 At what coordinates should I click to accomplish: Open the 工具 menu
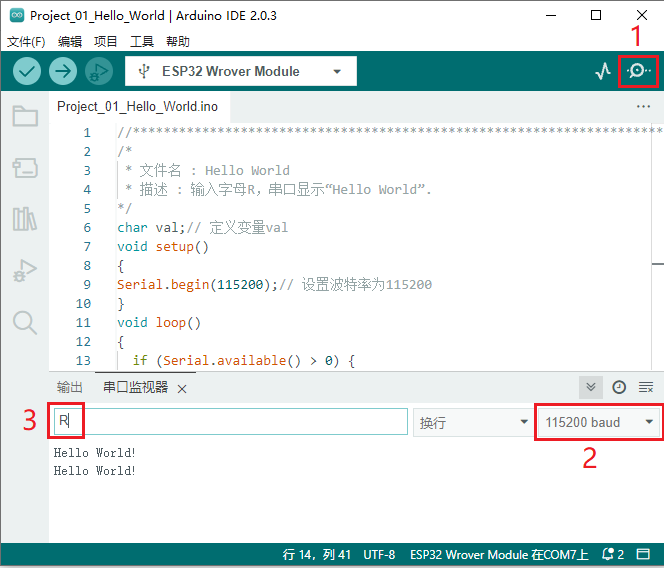(142, 42)
